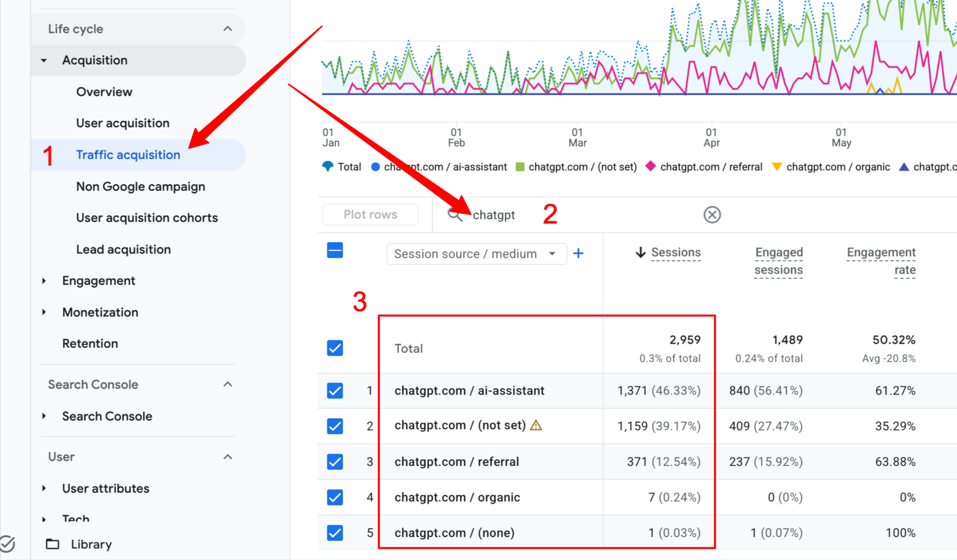Open the Lead acquisition report

point(123,250)
